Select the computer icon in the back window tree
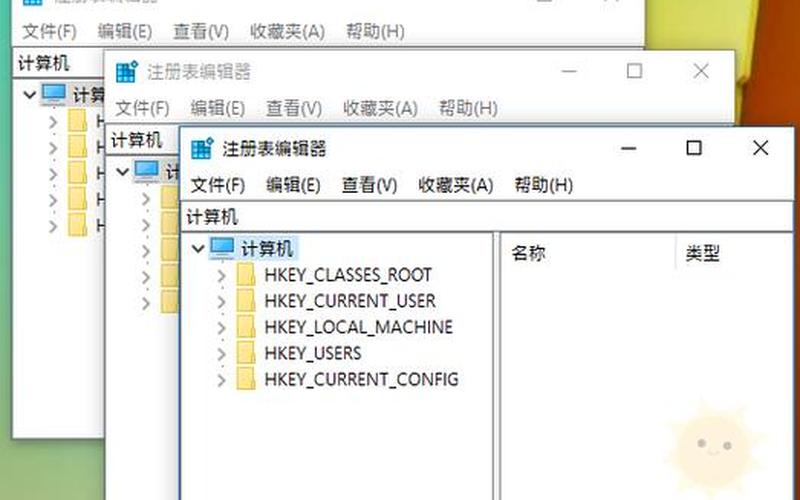 (x=54, y=94)
